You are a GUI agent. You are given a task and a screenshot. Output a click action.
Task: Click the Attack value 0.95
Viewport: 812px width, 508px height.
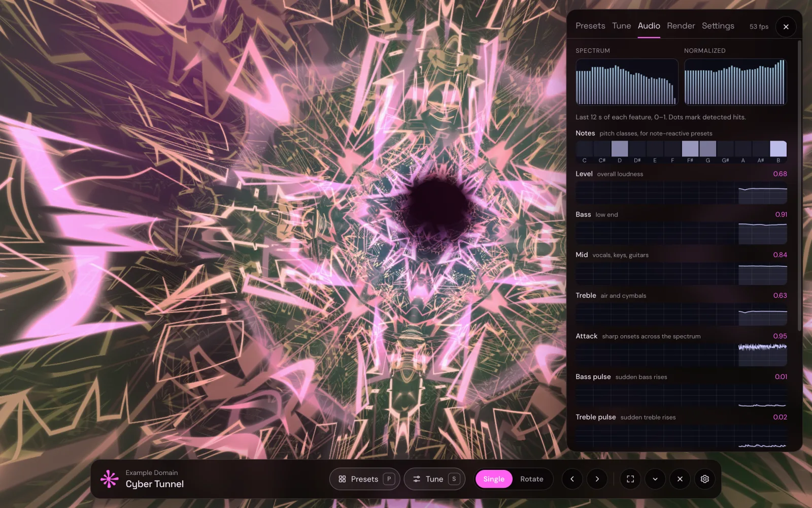(x=780, y=336)
